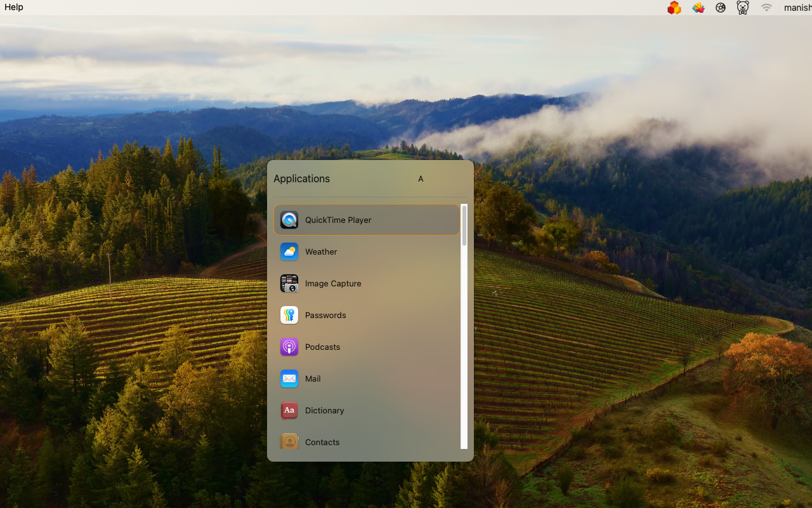
Task: Click the manish user name menu
Action: [797, 8]
